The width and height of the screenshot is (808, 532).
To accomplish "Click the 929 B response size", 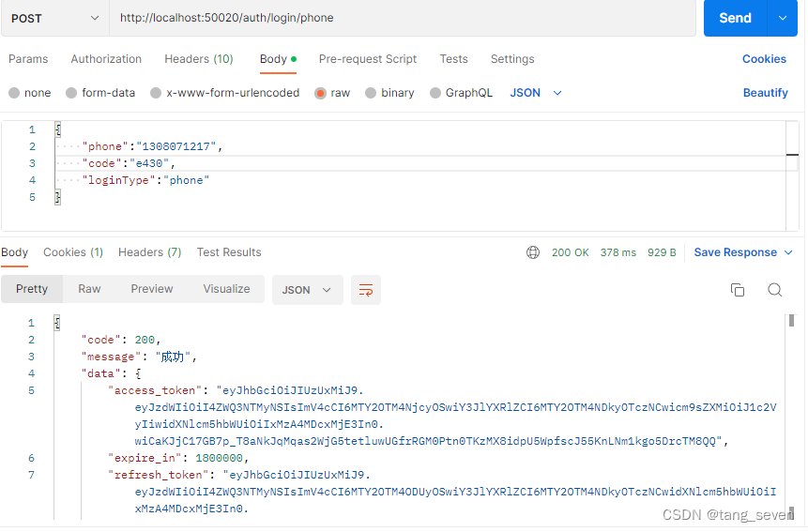I will 662,252.
